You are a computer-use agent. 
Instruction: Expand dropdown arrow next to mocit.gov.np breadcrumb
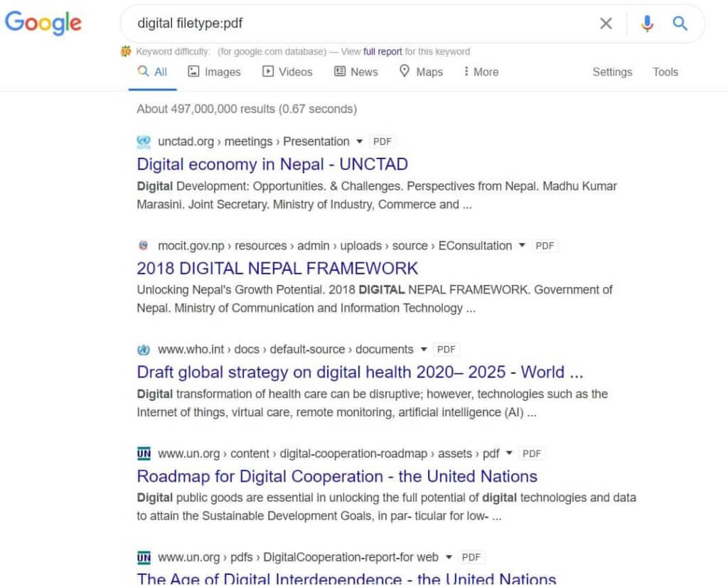[522, 245]
